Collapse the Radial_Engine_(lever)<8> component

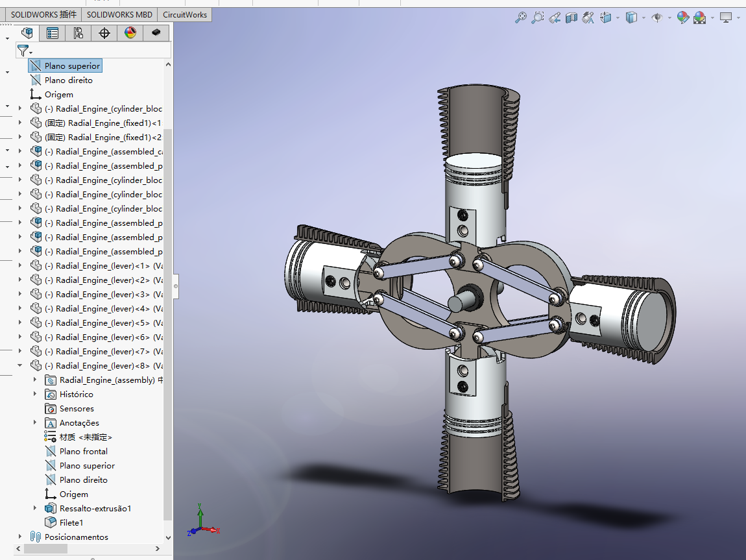[20, 365]
